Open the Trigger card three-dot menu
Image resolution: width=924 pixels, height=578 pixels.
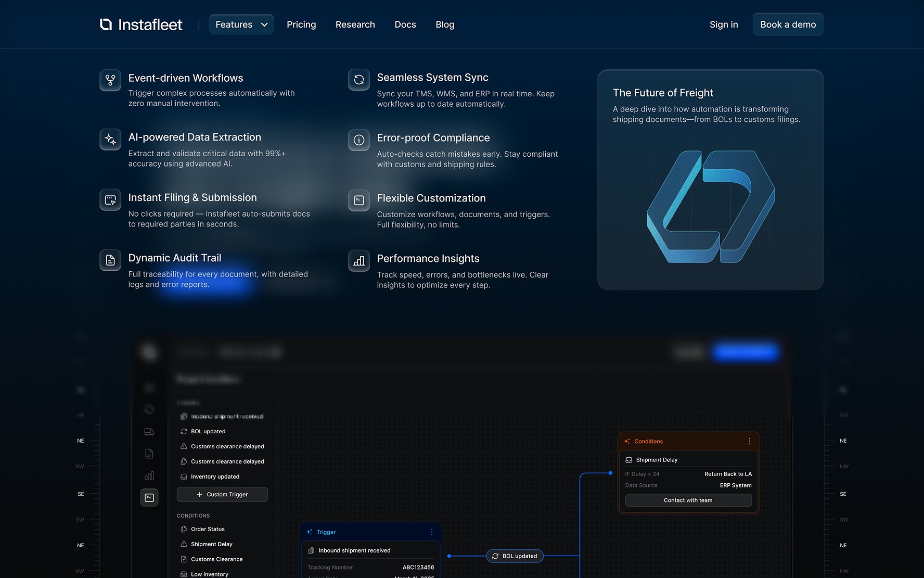[431, 532]
